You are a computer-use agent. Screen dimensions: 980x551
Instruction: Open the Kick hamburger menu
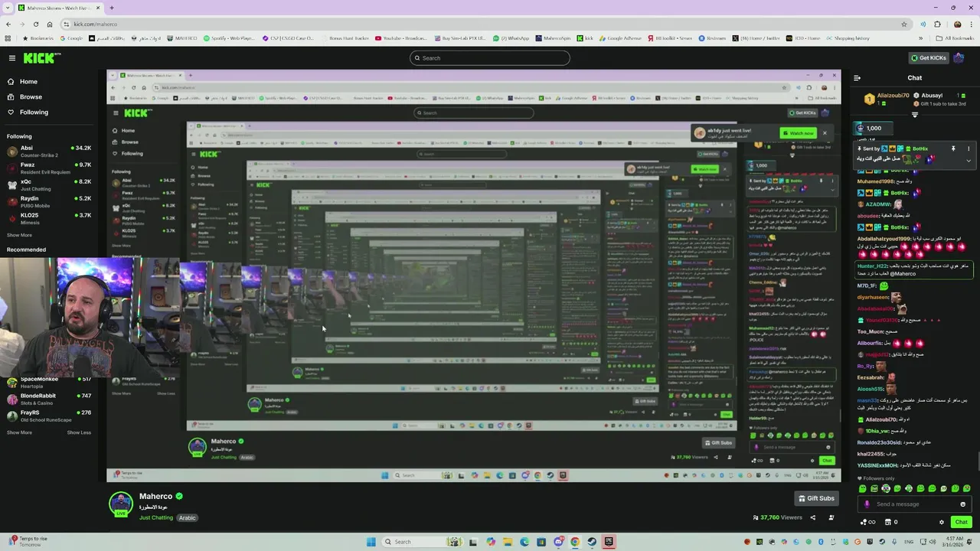[12, 58]
